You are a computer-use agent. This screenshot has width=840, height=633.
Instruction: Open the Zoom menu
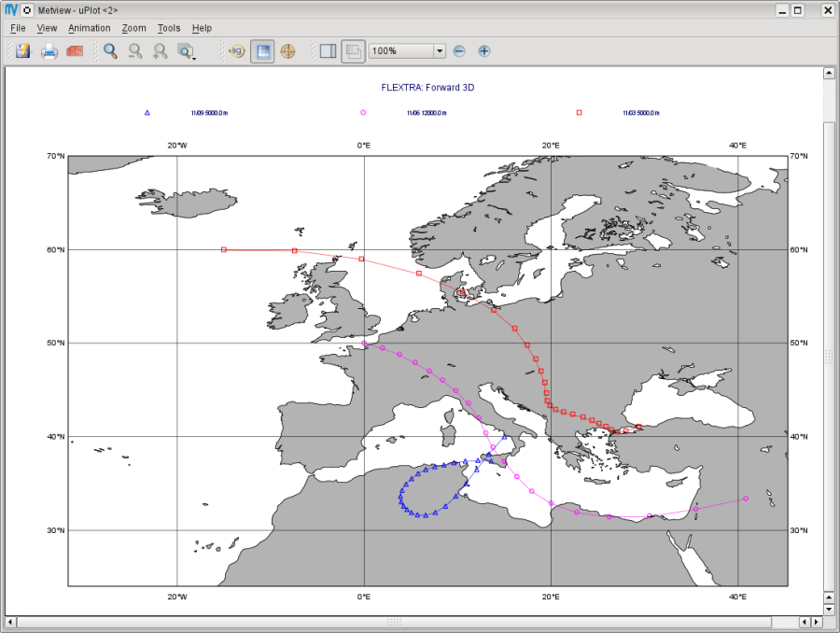click(x=133, y=28)
